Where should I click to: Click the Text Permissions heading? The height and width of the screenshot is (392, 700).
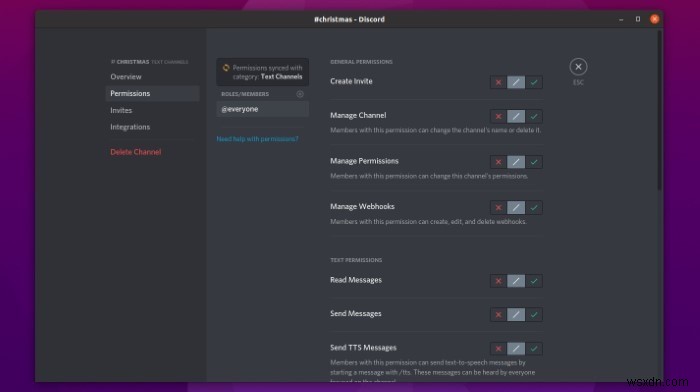tap(356, 260)
